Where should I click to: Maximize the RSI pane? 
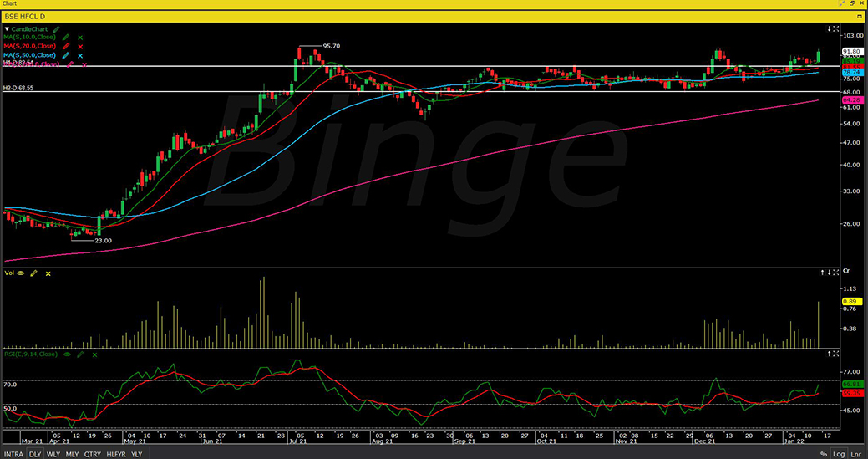coord(836,353)
